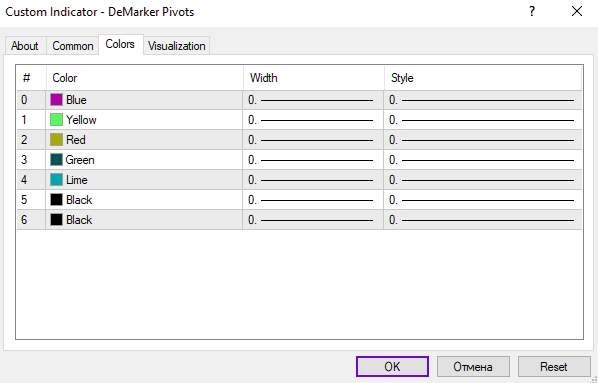Open the Width dropdown for row 0
Viewport: 598px width, 383px height.
[313, 100]
